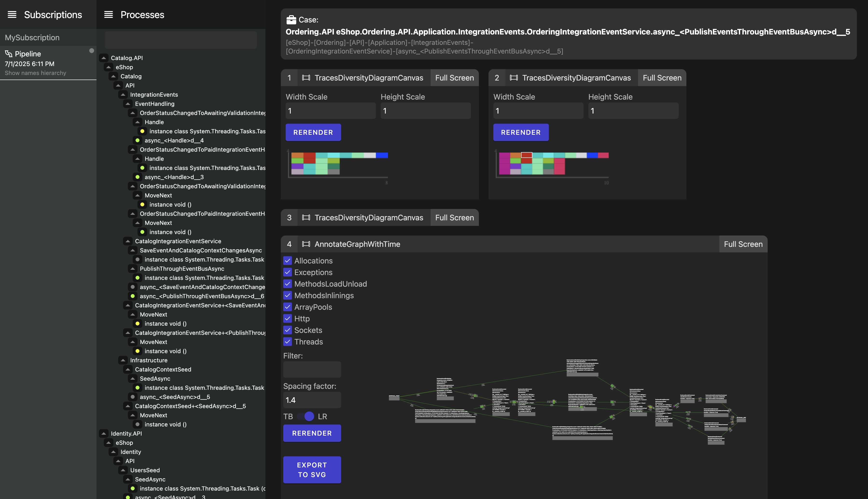This screenshot has width=868, height=499.
Task: Click the Pipeline icon in subscriptions list
Action: point(9,54)
